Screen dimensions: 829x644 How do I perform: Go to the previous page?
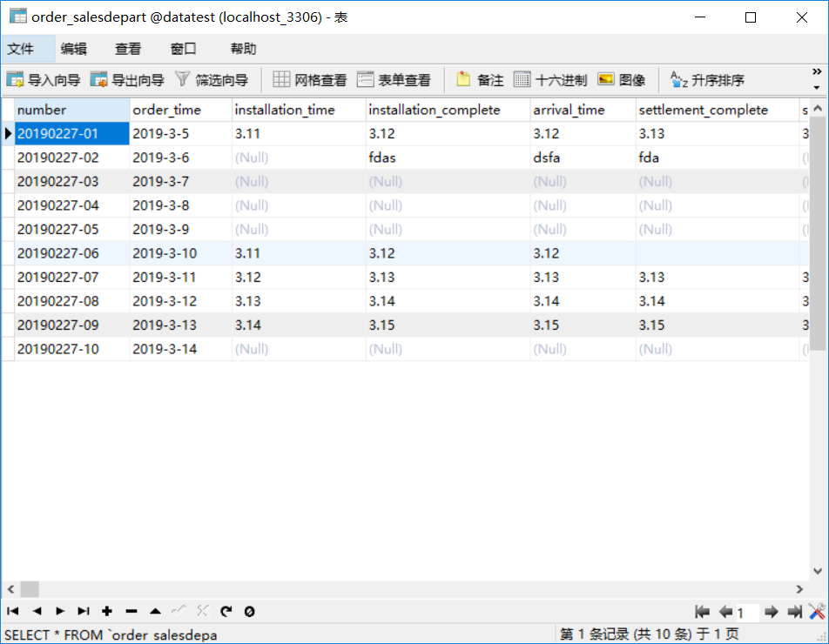click(x=726, y=612)
